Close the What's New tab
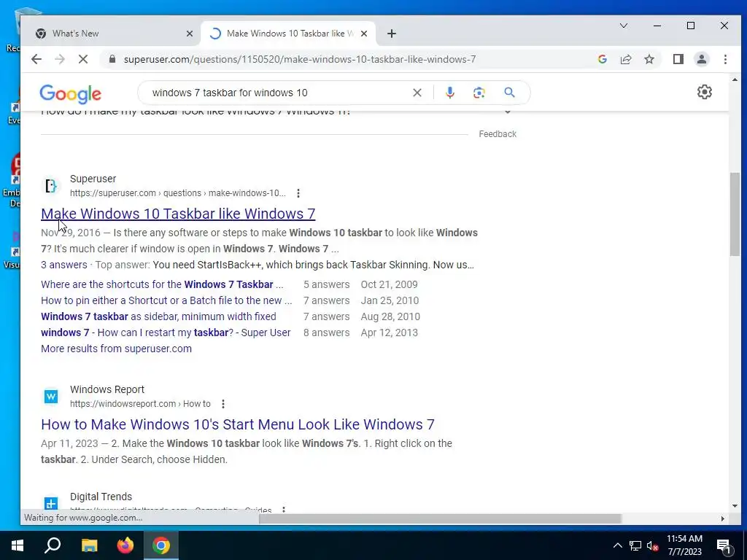 click(189, 34)
